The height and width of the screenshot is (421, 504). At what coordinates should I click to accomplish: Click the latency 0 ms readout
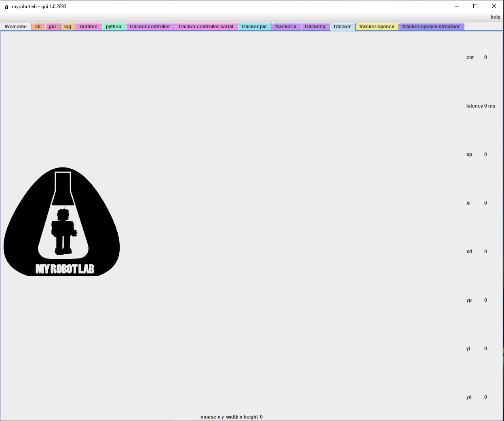pyautogui.click(x=481, y=106)
